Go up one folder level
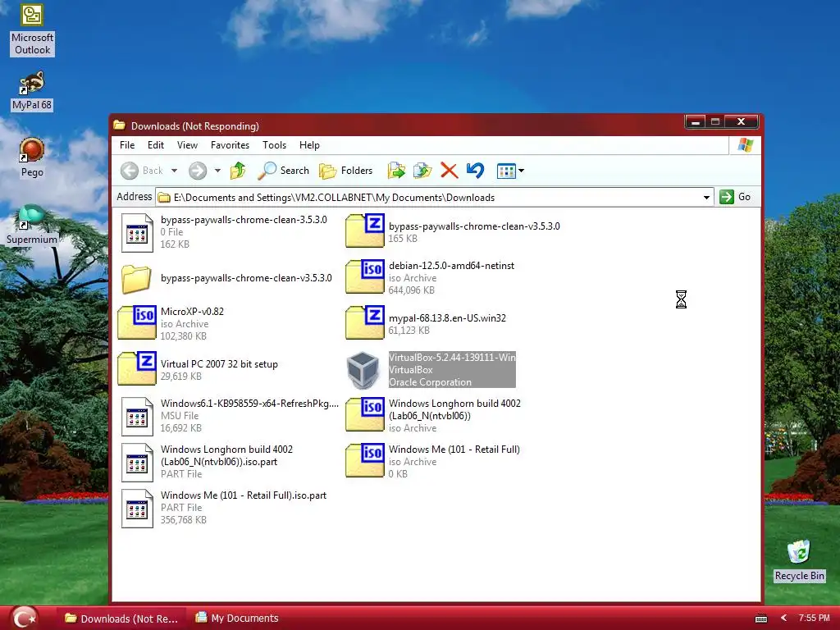This screenshot has height=630, width=840. click(x=238, y=171)
